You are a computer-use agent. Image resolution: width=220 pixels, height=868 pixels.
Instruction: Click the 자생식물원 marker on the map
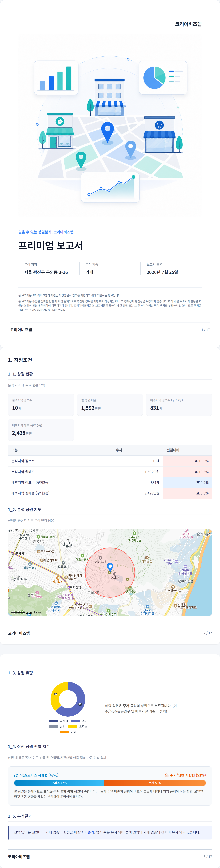(x=130, y=588)
